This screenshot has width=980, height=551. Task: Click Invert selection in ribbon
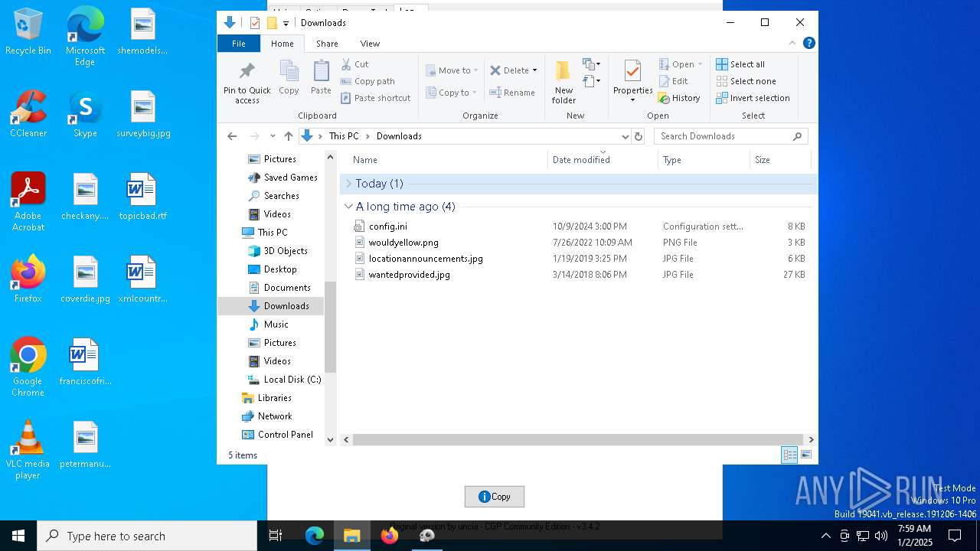click(753, 98)
